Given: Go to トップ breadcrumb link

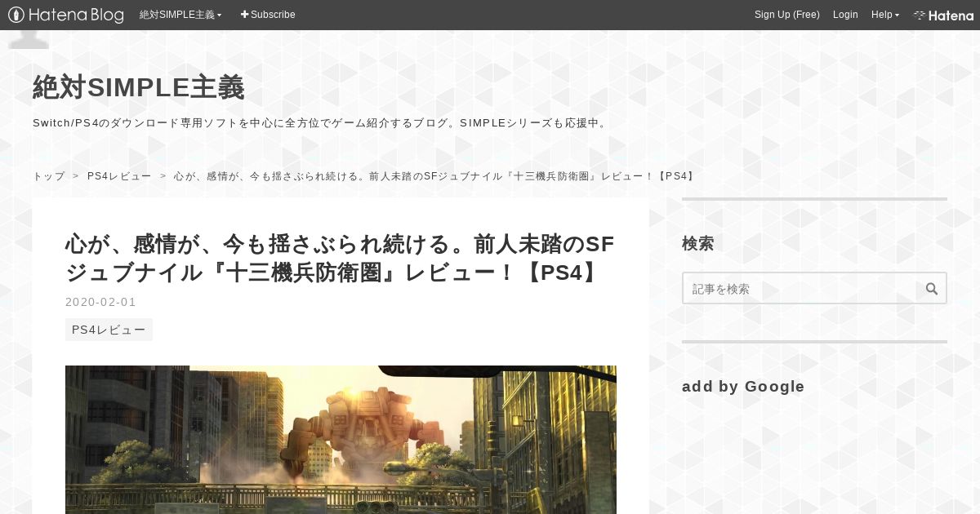Looking at the screenshot, I should 49,176.
